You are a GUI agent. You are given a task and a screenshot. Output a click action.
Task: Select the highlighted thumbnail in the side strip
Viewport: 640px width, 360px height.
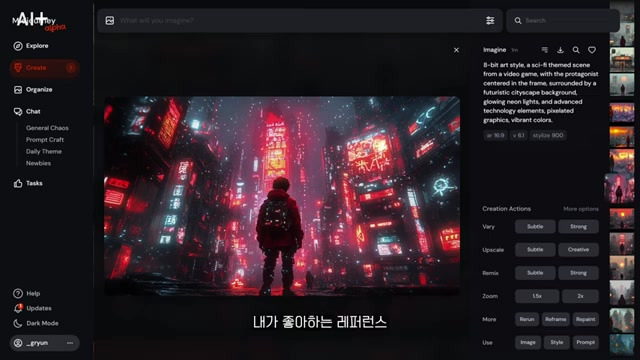(x=619, y=188)
